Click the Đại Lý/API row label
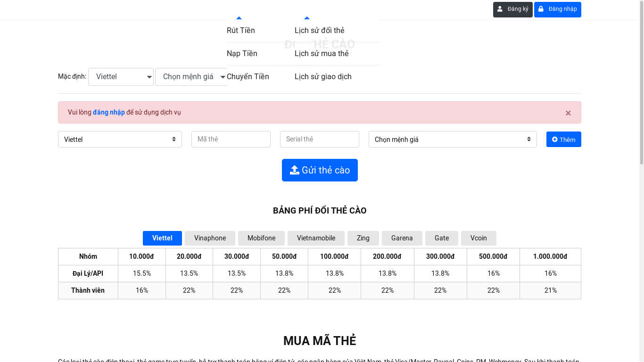 pyautogui.click(x=88, y=274)
